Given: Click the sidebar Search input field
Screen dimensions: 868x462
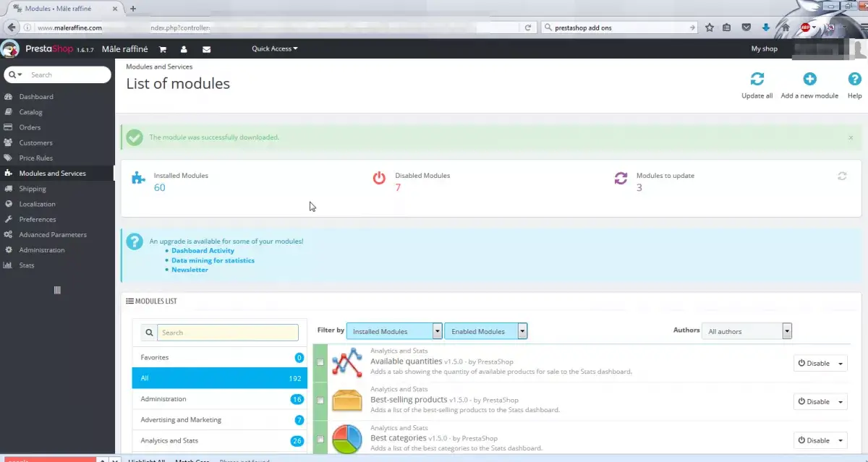Looking at the screenshot, I should [68, 74].
